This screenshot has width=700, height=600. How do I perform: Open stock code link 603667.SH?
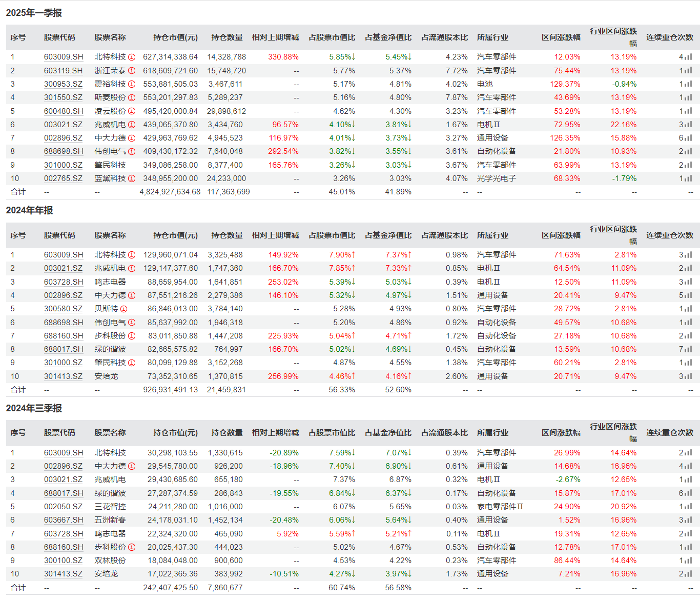pyautogui.click(x=64, y=520)
